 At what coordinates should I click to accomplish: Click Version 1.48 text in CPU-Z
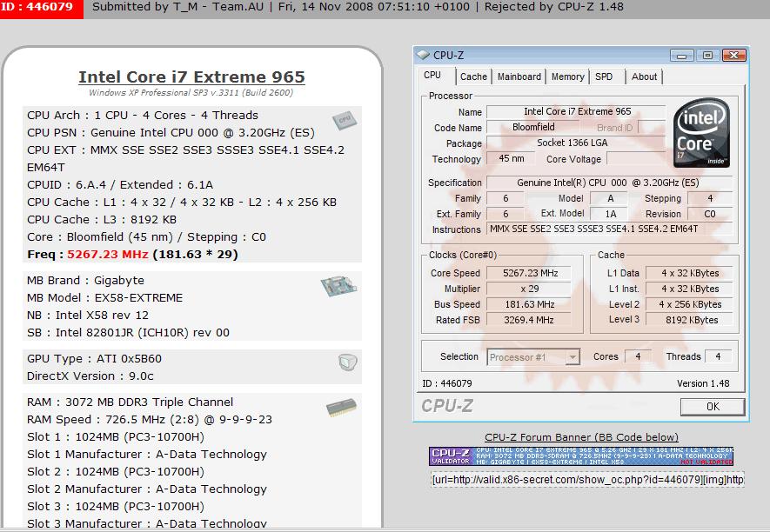[x=703, y=383]
